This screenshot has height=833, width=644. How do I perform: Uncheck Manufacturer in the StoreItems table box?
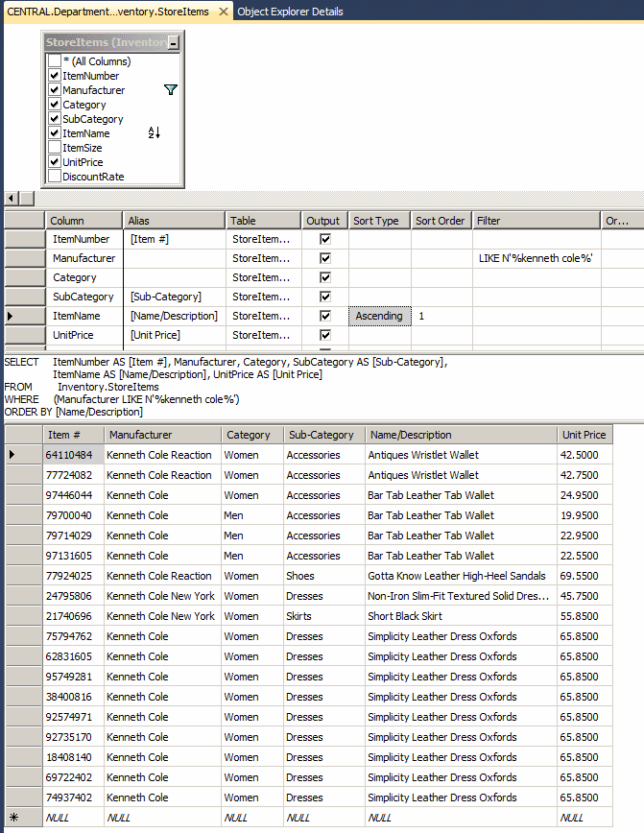(x=54, y=90)
